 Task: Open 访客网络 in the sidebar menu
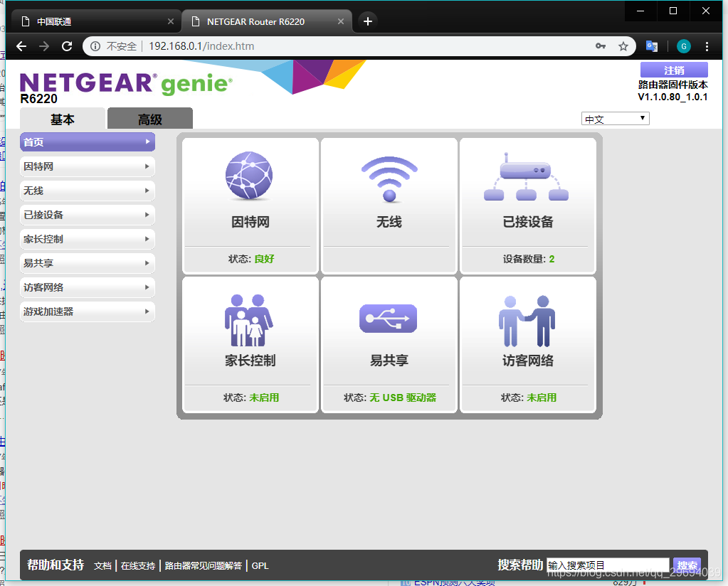[x=88, y=287]
